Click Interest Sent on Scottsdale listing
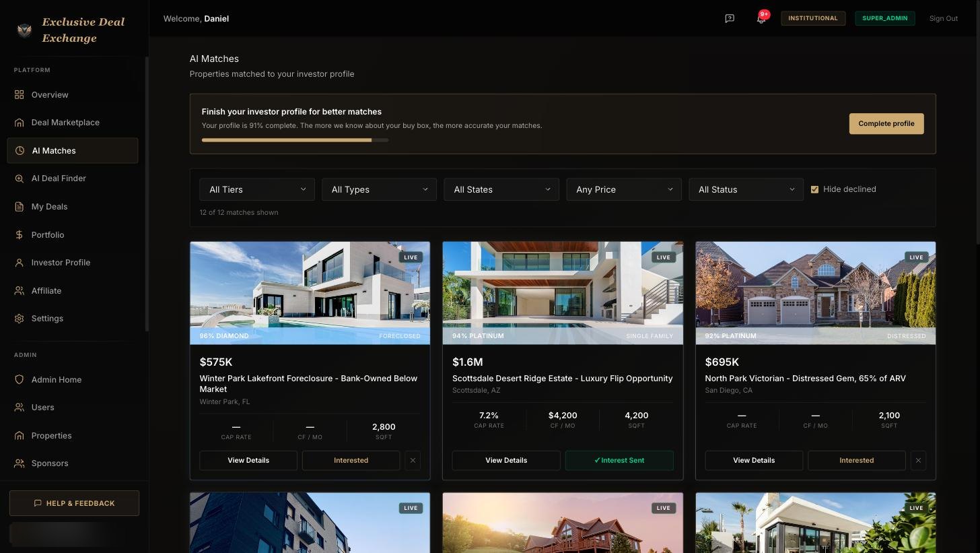980x553 pixels. [619, 461]
